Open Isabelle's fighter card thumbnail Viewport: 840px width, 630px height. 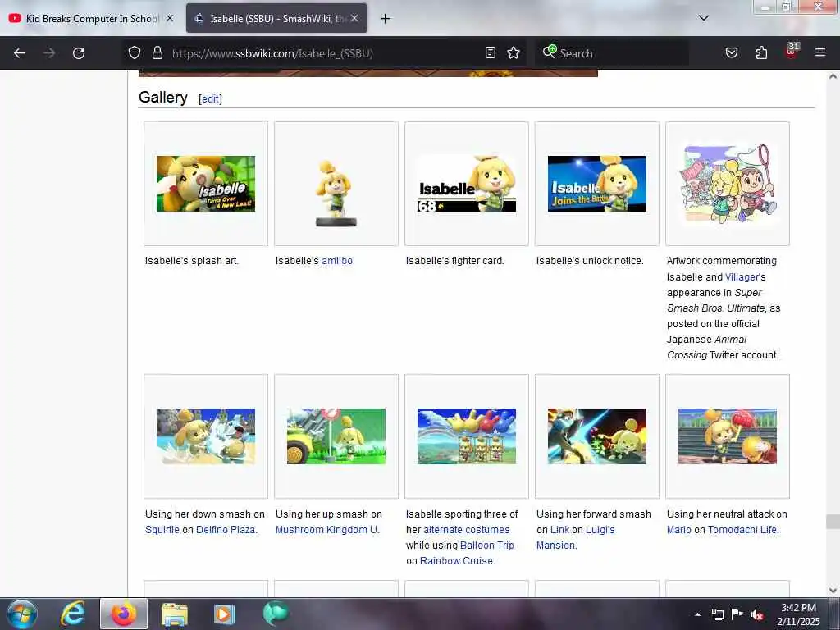pyautogui.click(x=467, y=184)
